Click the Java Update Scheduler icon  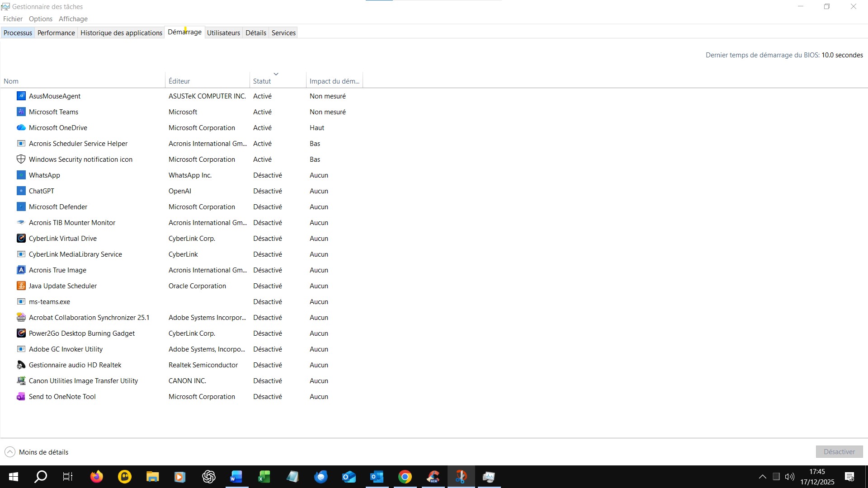(x=21, y=286)
